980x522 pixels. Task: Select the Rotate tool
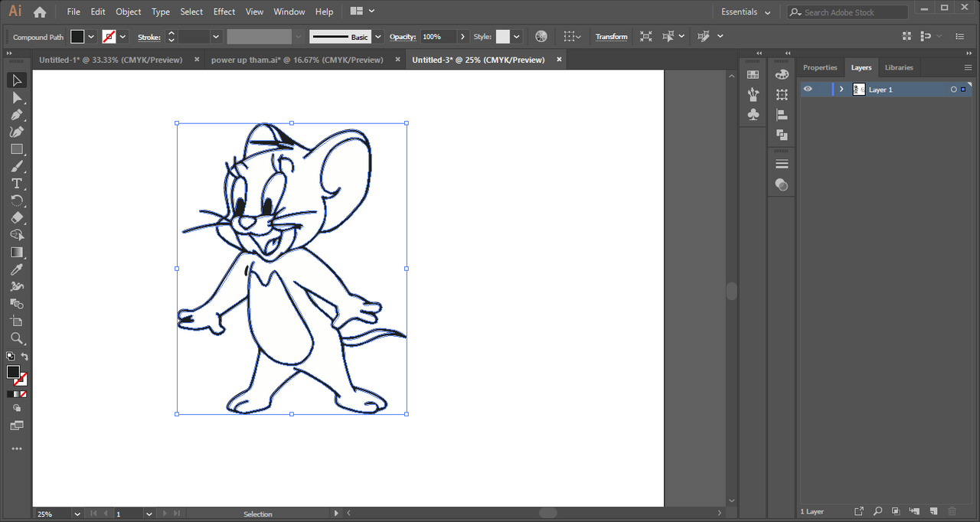click(17, 201)
